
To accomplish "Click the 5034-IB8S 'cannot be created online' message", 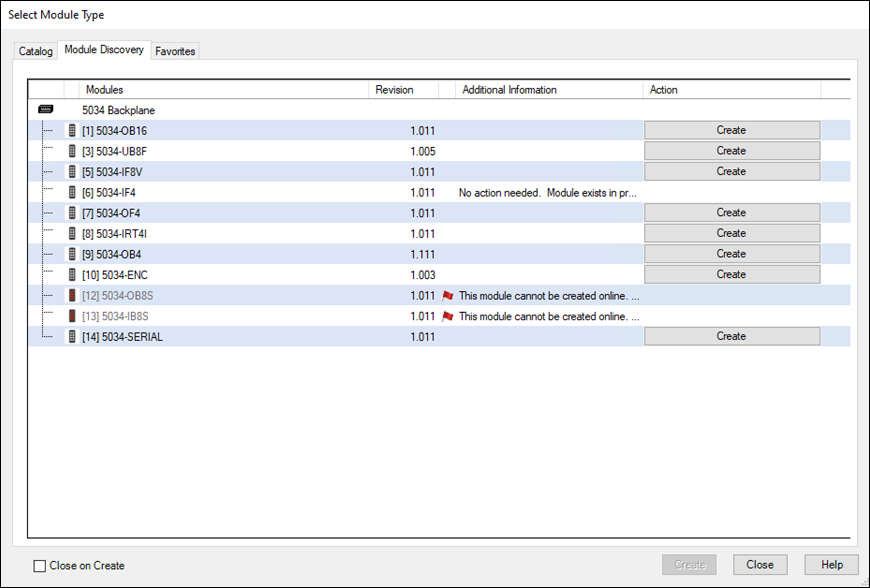I will point(549,316).
